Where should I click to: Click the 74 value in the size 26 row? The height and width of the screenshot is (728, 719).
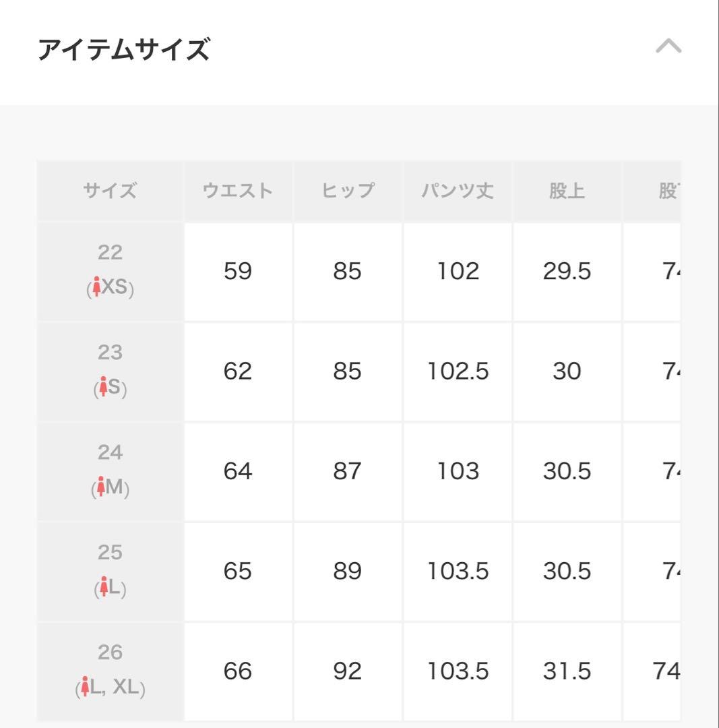point(667,670)
